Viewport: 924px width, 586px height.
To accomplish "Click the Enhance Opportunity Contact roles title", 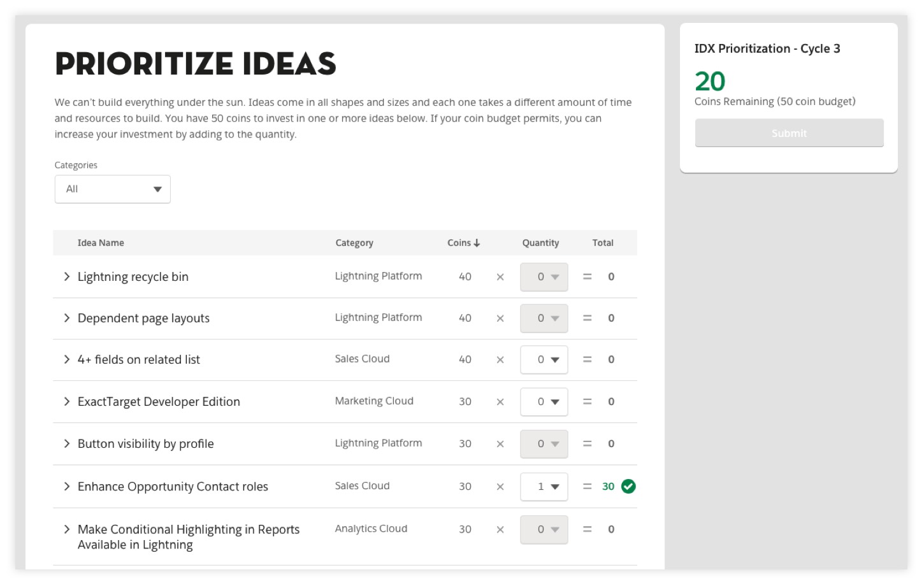I will tap(173, 486).
